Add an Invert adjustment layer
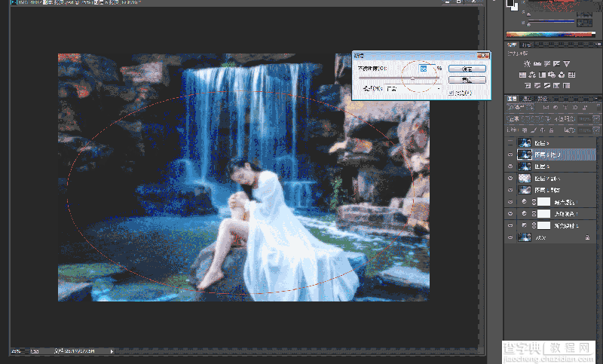This screenshot has height=364, width=603. tap(528, 86)
